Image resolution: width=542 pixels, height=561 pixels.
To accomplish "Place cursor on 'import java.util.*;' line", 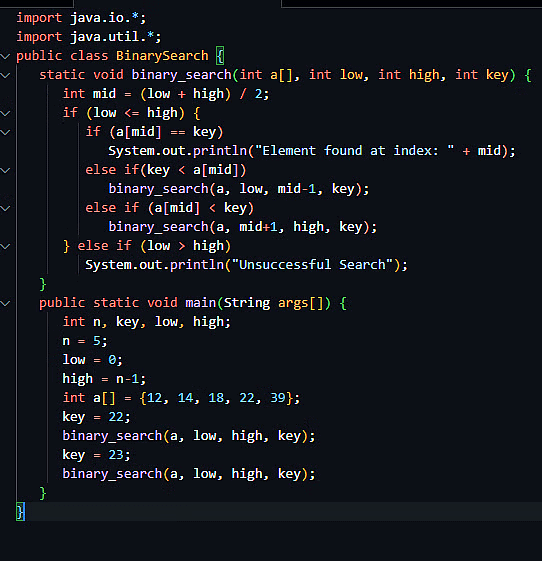I will tap(89, 37).
